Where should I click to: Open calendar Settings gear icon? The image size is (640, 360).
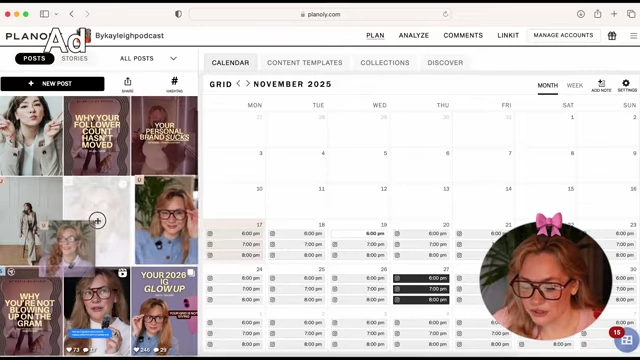click(x=626, y=83)
